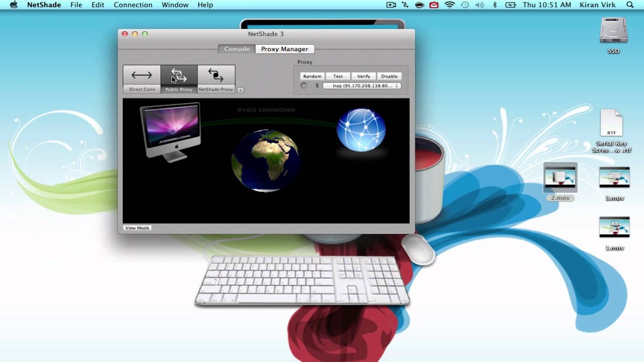Click the View Mode button
This screenshot has width=644, height=362.
pyautogui.click(x=137, y=228)
